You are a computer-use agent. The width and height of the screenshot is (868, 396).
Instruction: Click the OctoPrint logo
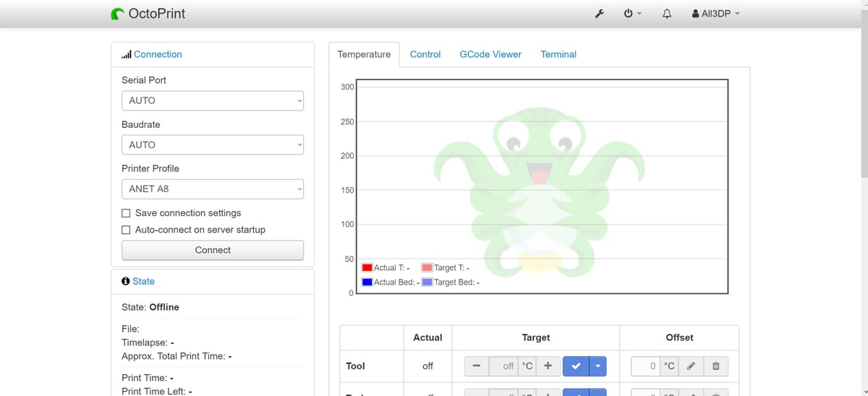tap(148, 13)
